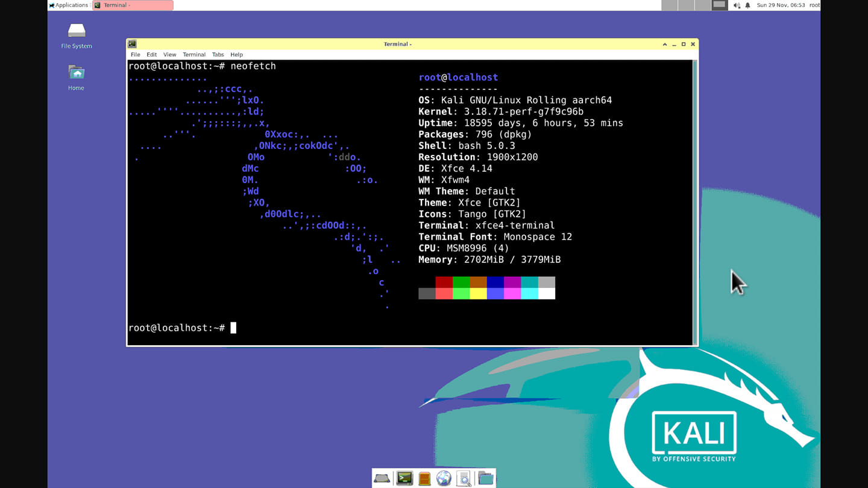The width and height of the screenshot is (868, 488).
Task: Open the Edit menu in the terminal
Action: [152, 54]
